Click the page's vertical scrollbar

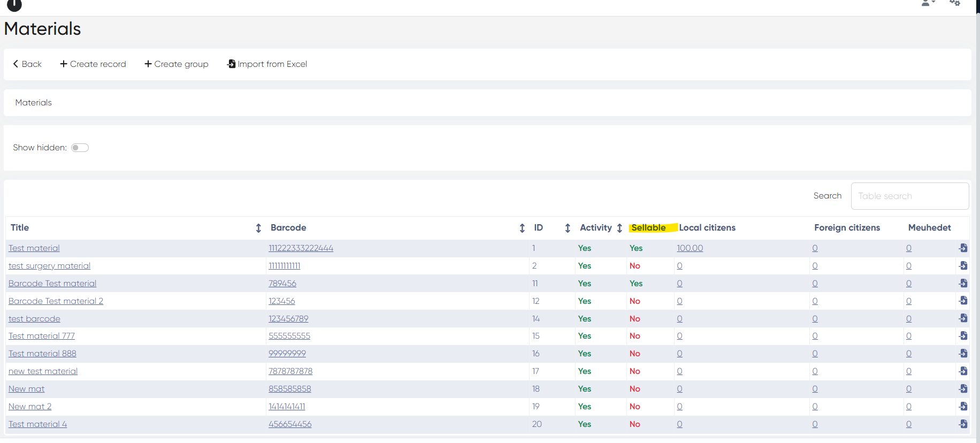(977, 214)
